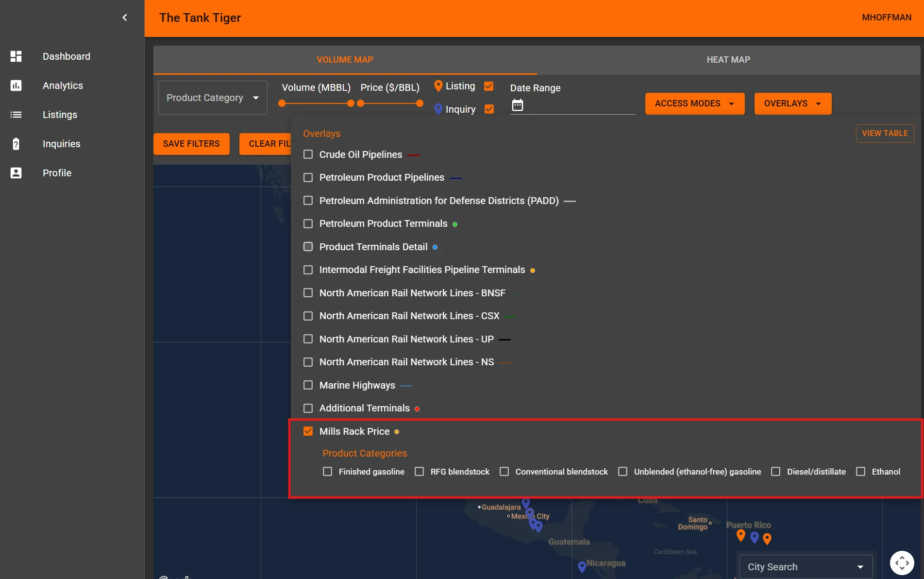
Task: Uncheck the Mills Rack Price overlay
Action: click(308, 431)
